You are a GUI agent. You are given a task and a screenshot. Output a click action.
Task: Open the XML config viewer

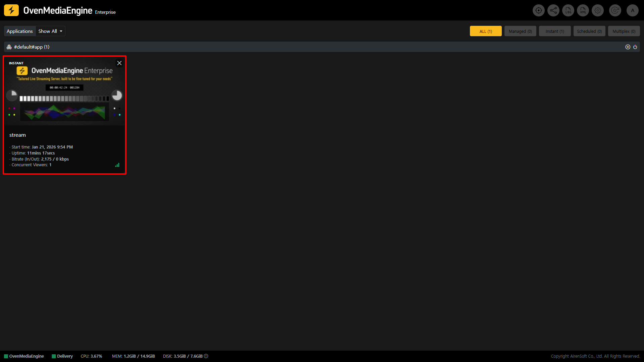pyautogui.click(x=583, y=10)
